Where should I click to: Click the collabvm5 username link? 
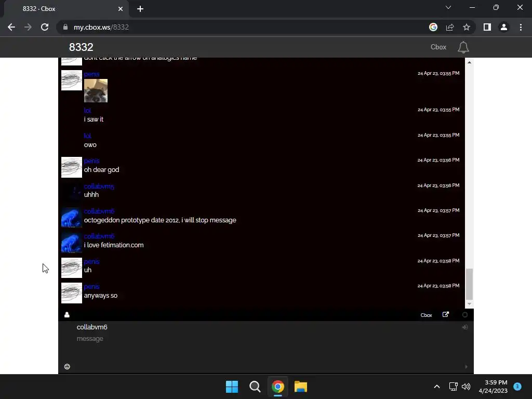click(99, 187)
